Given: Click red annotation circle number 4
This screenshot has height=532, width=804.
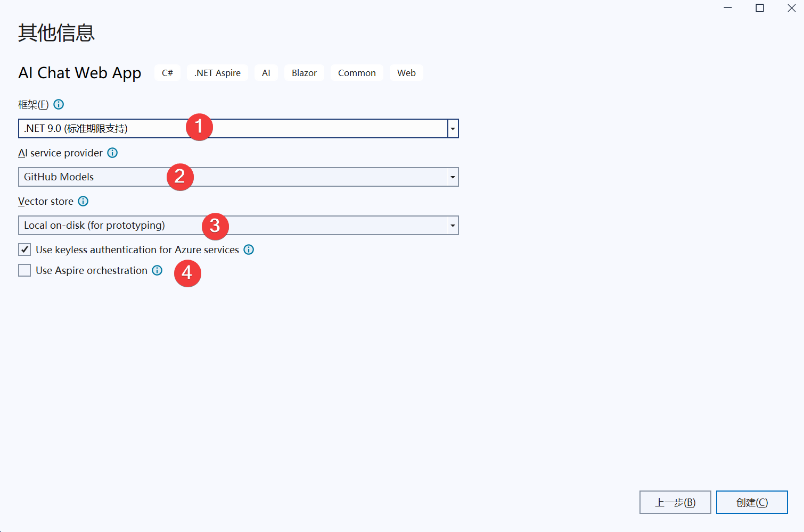Looking at the screenshot, I should [187, 273].
